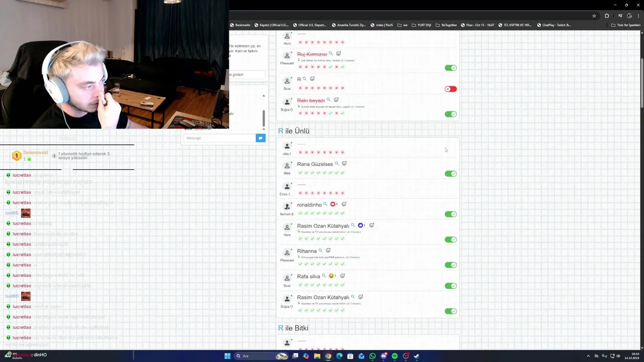This screenshot has height=362, width=644.
Task: Open Amerika Turistik Ziy bookmark
Action: (349, 25)
